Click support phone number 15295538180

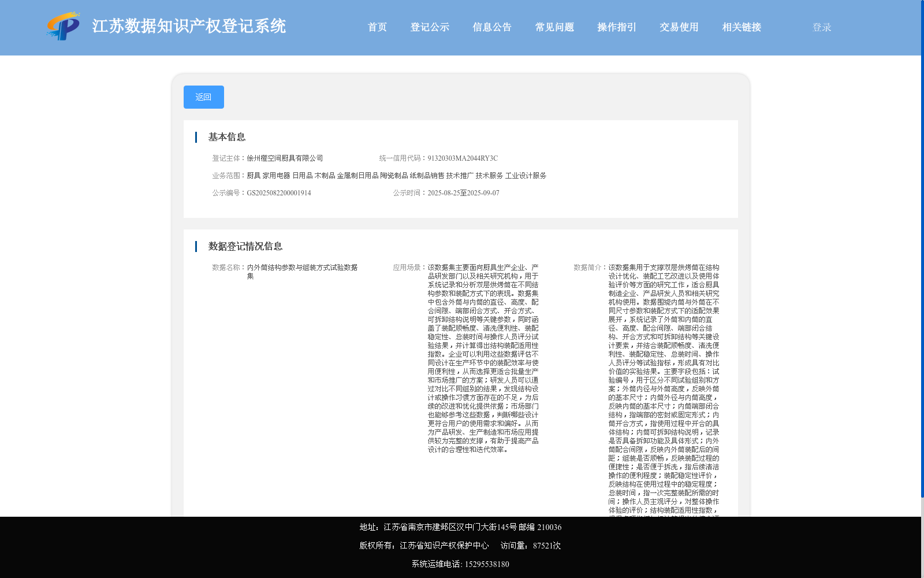(487, 564)
